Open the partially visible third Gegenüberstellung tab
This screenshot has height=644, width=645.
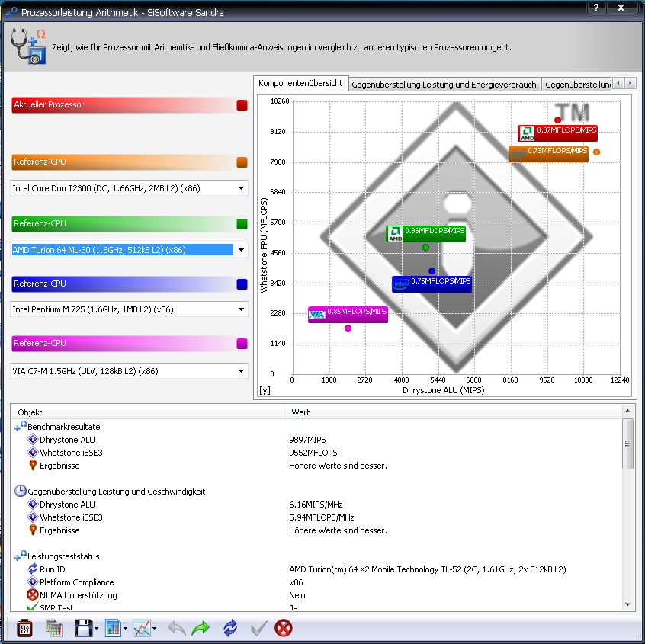[577, 85]
